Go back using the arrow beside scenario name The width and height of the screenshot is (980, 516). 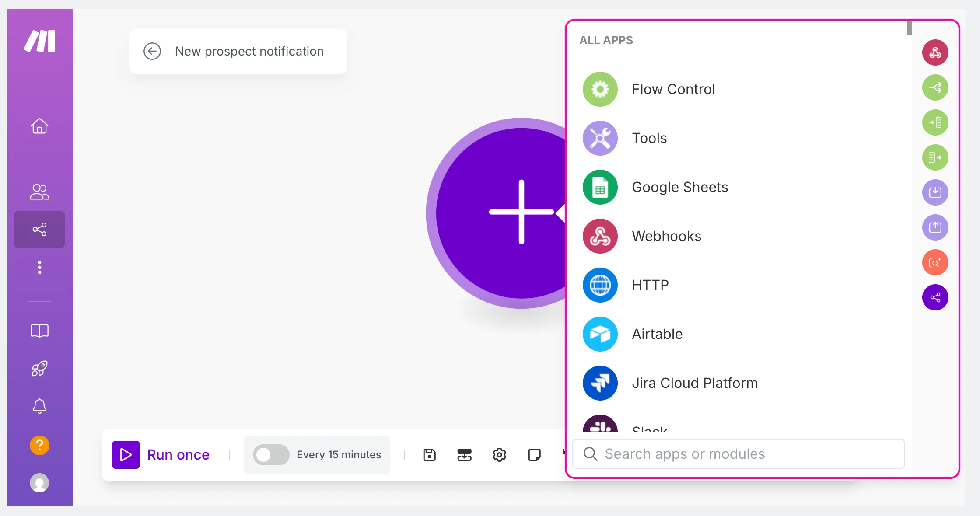[152, 51]
